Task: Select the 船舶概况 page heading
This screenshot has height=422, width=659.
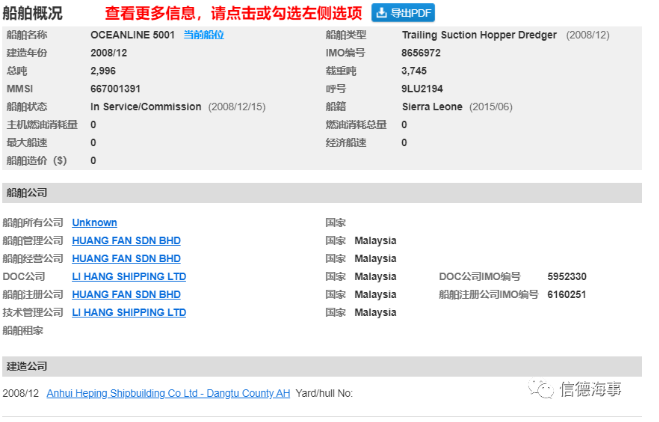Action: (x=33, y=13)
